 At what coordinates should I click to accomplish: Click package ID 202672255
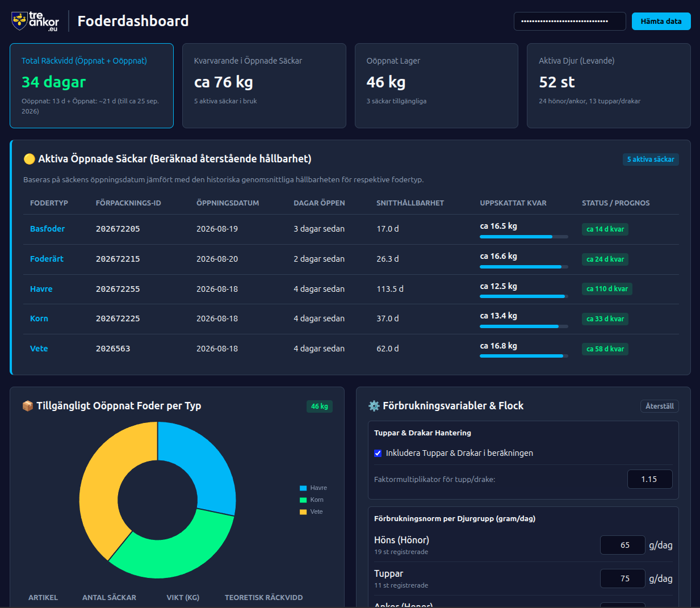[118, 289]
